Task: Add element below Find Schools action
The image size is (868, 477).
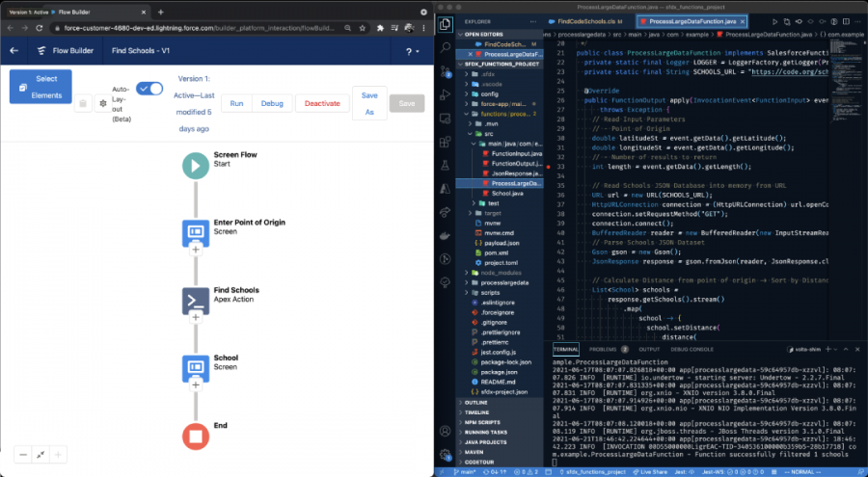Action: point(196,317)
